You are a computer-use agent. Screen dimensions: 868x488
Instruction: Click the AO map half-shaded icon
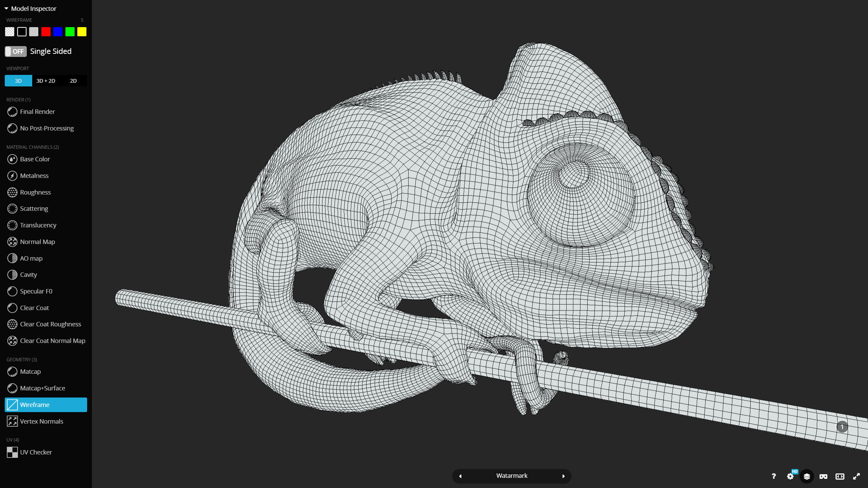(x=12, y=259)
